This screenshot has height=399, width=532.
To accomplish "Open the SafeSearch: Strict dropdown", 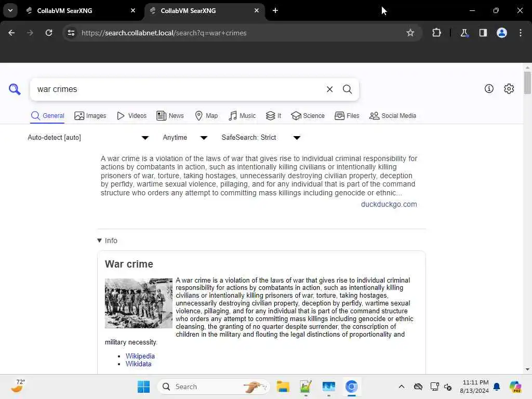I will (x=261, y=137).
